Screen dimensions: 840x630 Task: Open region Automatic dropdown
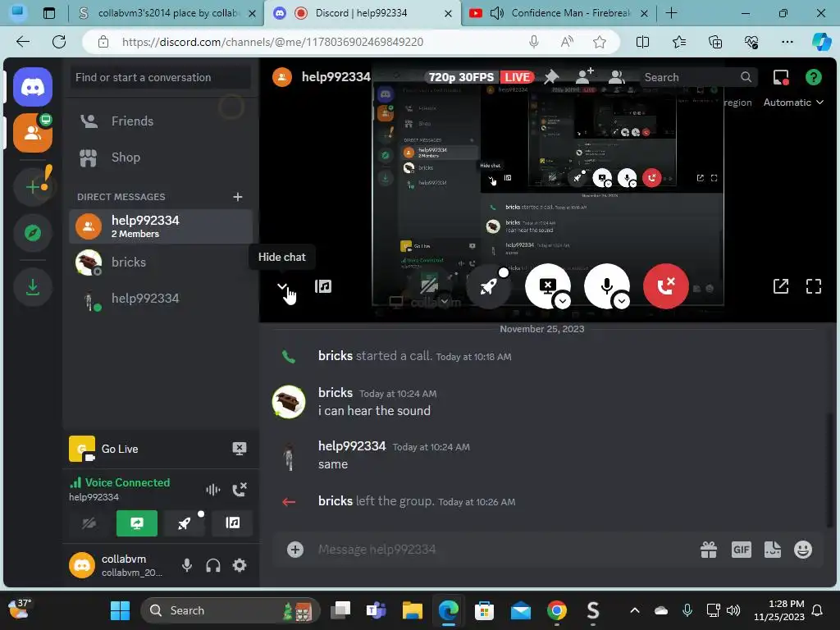click(x=793, y=103)
